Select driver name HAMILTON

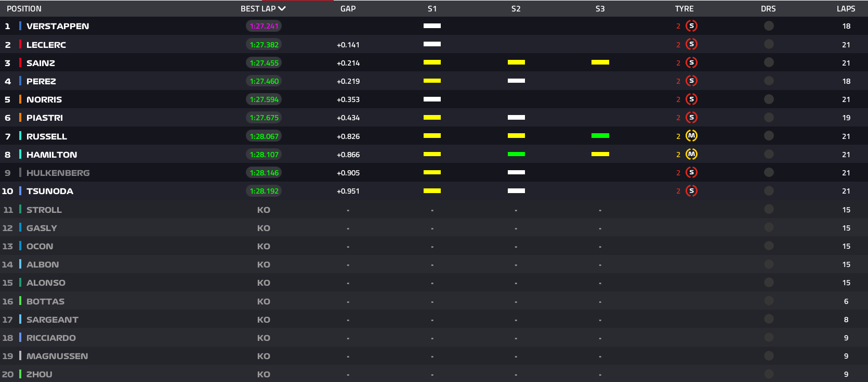51,155
